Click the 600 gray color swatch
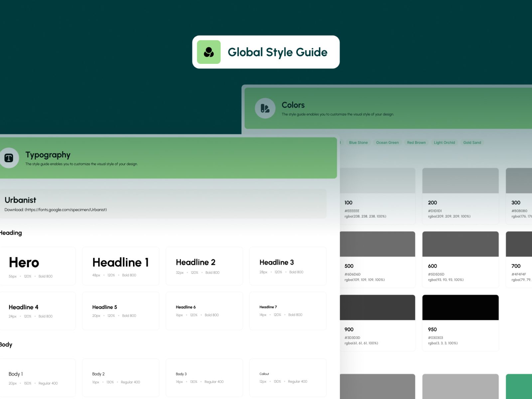The width and height of the screenshot is (532, 399). click(x=461, y=244)
